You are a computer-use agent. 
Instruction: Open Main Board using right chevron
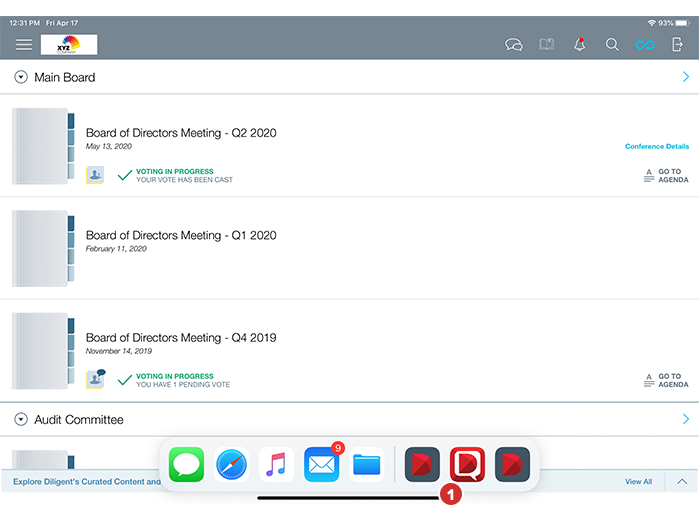(x=685, y=77)
